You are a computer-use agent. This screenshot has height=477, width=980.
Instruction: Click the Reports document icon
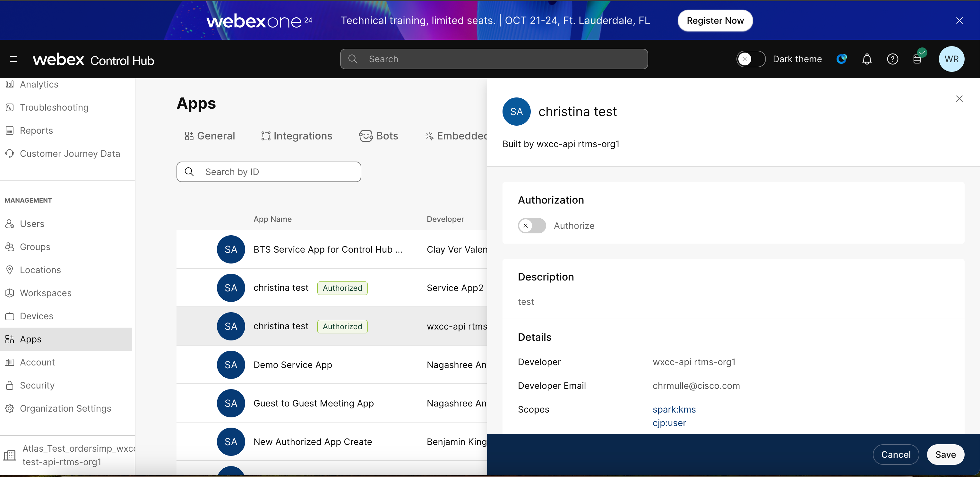tap(10, 131)
